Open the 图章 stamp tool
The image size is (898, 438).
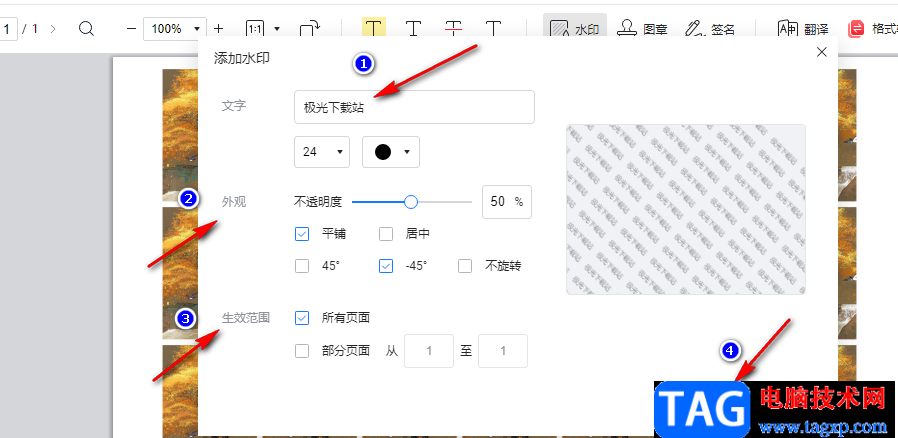pos(644,29)
